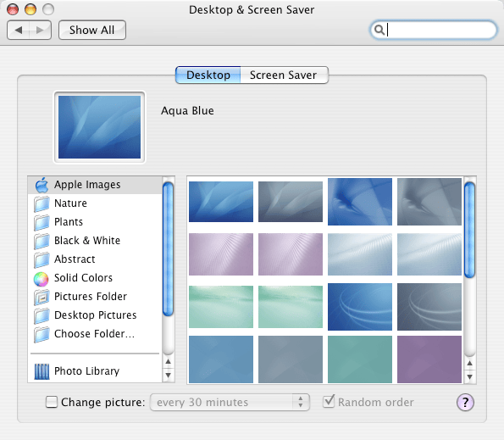Select Apple Images in the source list
504x440 pixels.
tap(95, 185)
